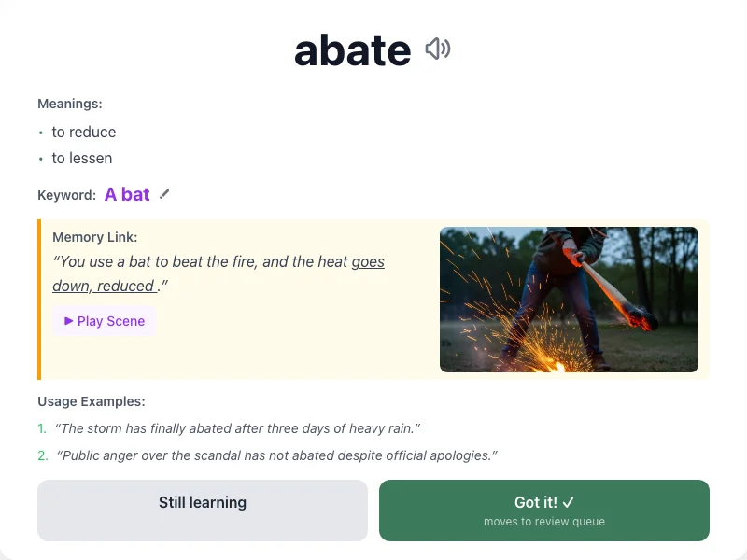This screenshot has width=747, height=560.
Task: Click the speaker icon beside the headword
Action: pos(436,49)
